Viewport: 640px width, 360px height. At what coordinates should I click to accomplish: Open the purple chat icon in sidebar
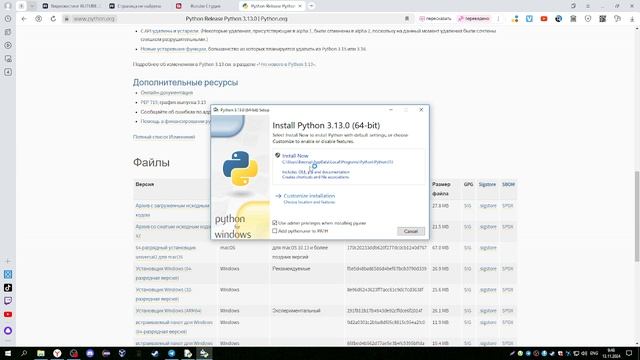point(8,301)
